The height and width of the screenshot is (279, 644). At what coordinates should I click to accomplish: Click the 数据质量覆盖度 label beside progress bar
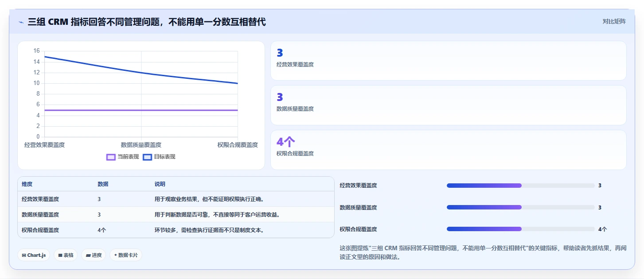click(x=358, y=207)
